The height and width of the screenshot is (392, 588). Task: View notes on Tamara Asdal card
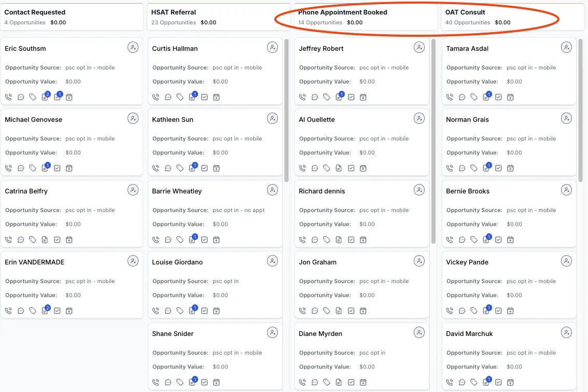point(486,96)
